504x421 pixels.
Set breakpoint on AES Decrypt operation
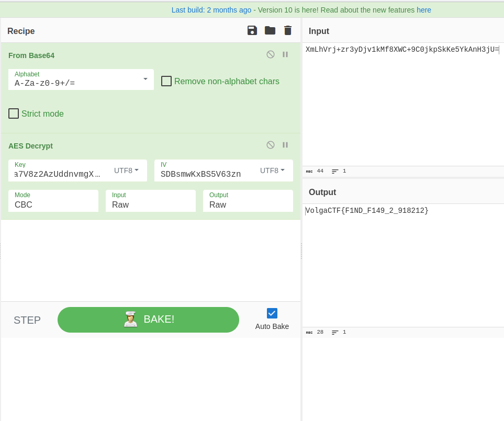(x=285, y=145)
